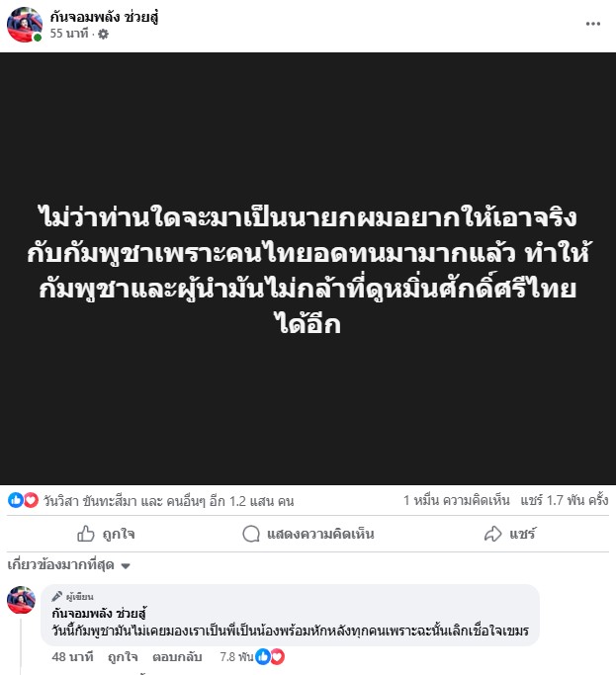Click the share arrow icon
Screen dimensions: 616x675
(x=492, y=534)
